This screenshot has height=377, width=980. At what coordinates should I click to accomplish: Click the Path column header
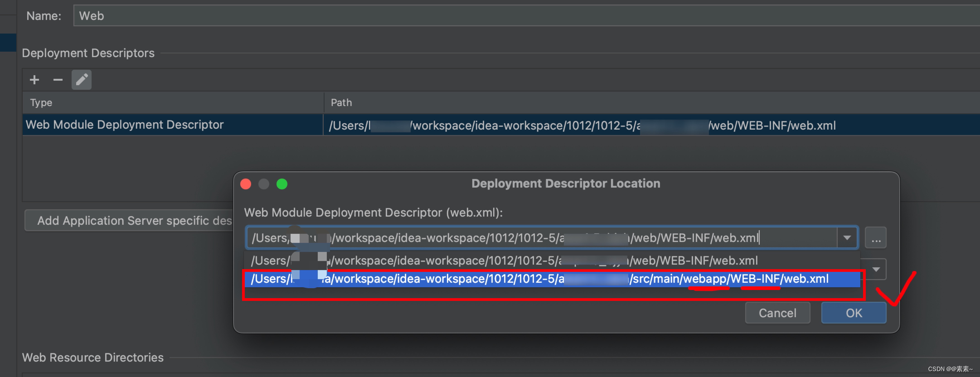click(x=652, y=102)
